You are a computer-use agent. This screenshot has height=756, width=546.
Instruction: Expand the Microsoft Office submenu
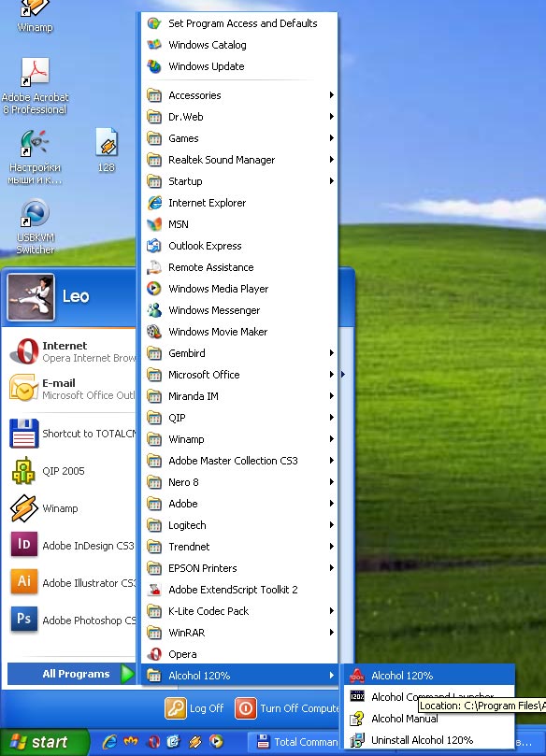point(239,375)
